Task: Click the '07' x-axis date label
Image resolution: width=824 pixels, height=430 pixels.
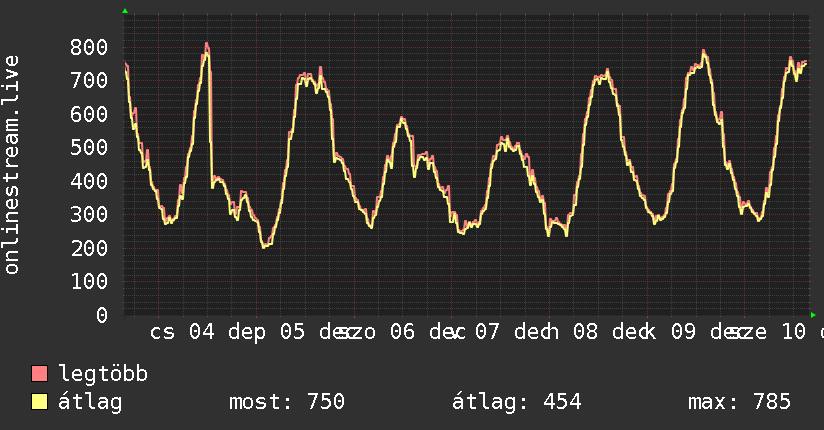Action: 487,332
